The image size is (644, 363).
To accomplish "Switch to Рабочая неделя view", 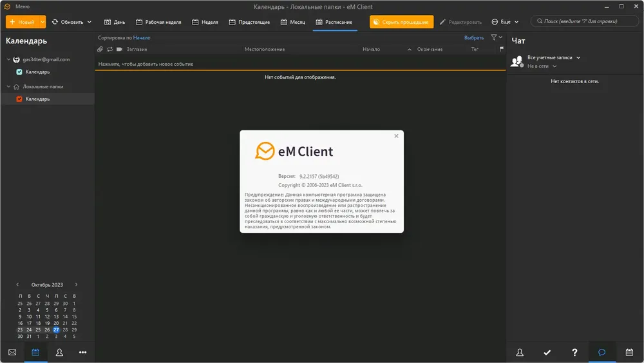I will [158, 22].
